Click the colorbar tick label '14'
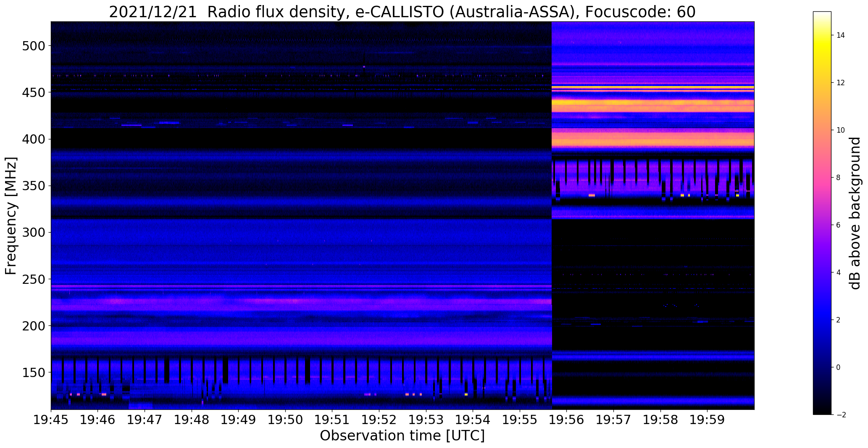This screenshot has height=448, width=868. coord(841,35)
